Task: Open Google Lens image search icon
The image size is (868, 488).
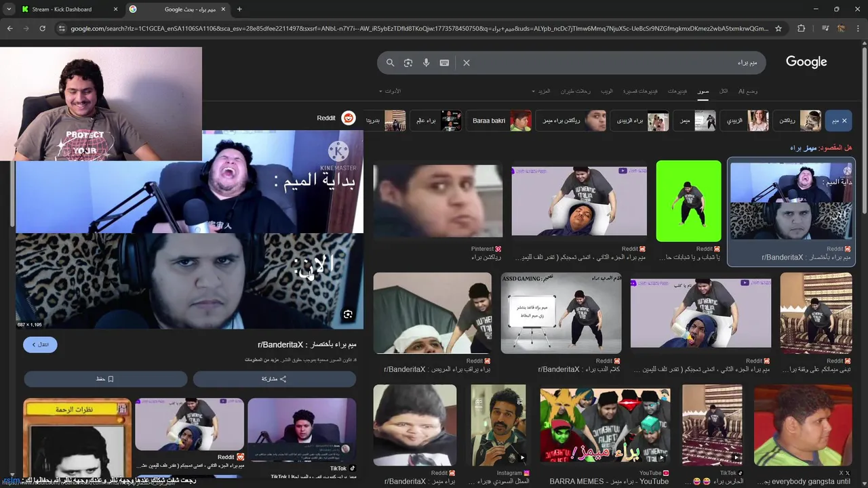Action: click(408, 62)
